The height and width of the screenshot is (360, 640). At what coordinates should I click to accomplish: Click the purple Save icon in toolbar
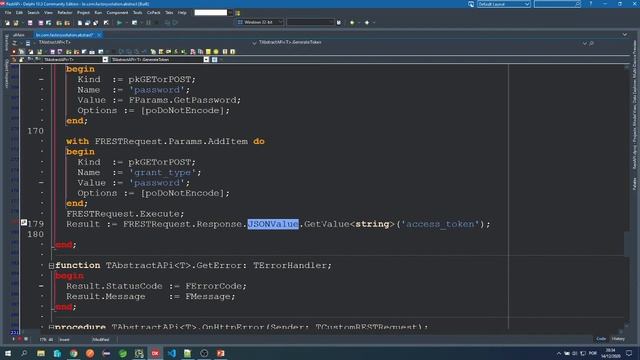(x=30, y=23)
